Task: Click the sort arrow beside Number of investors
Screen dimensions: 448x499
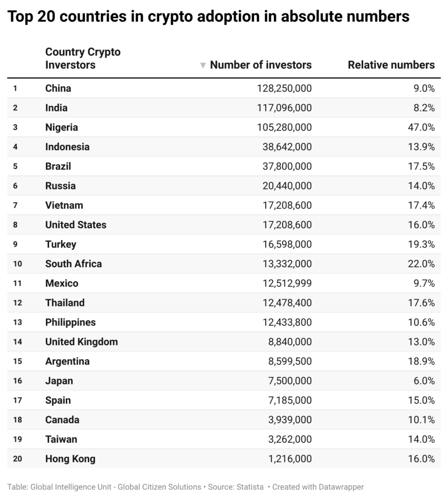Action: click(x=202, y=66)
